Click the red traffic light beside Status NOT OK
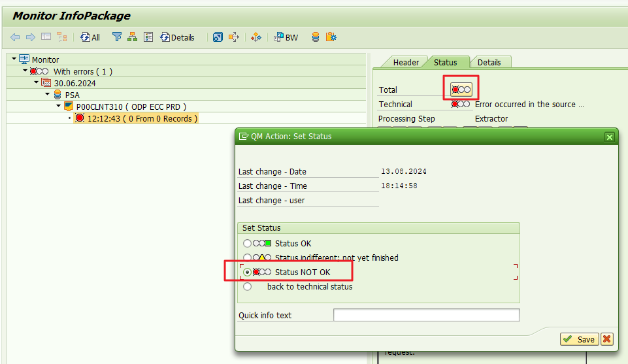 click(x=262, y=273)
